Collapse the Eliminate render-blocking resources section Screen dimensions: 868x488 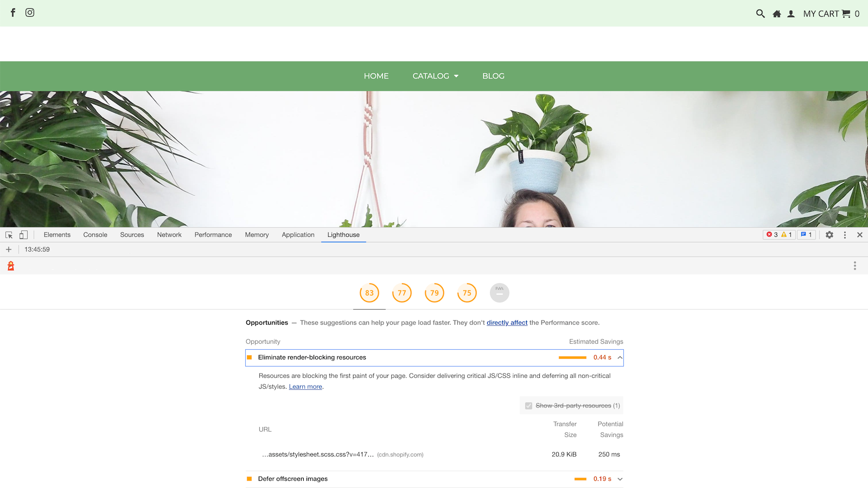click(x=619, y=357)
